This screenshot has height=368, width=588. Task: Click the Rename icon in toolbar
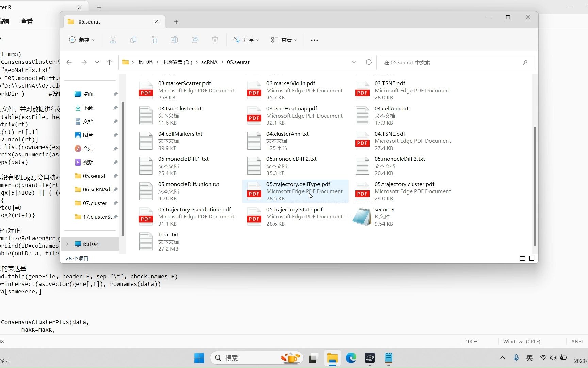[x=174, y=40]
